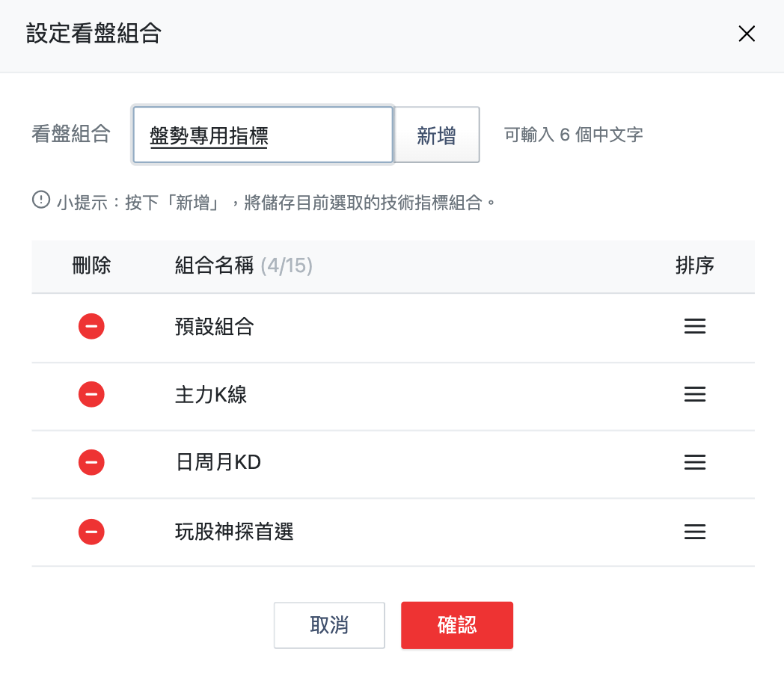Close the 設定看盤組合 dialog with X

coord(747,34)
